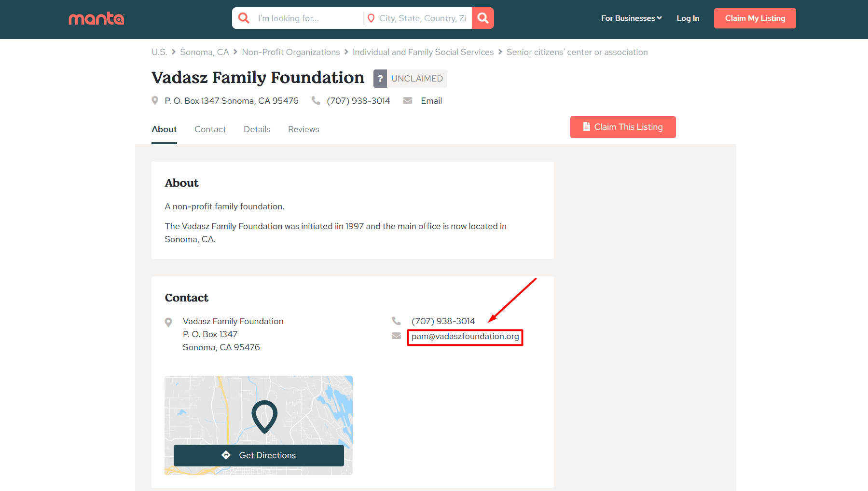
Task: Click the phone icon in header row
Action: coord(316,100)
